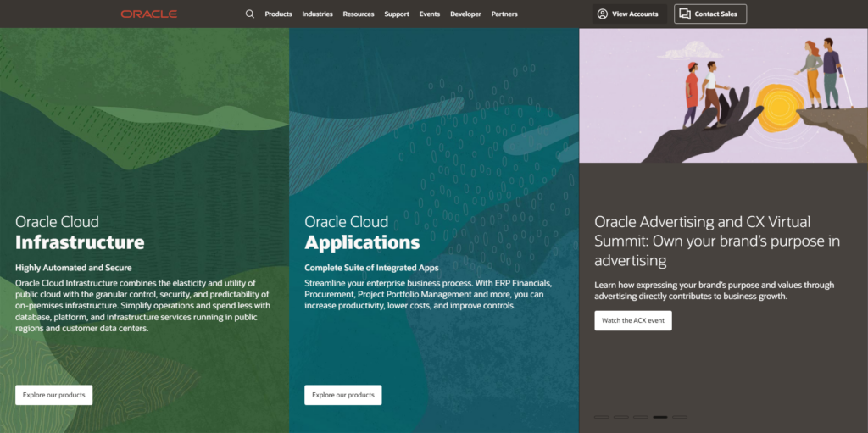Open the Developer menu
The width and height of the screenshot is (868, 433).
465,14
